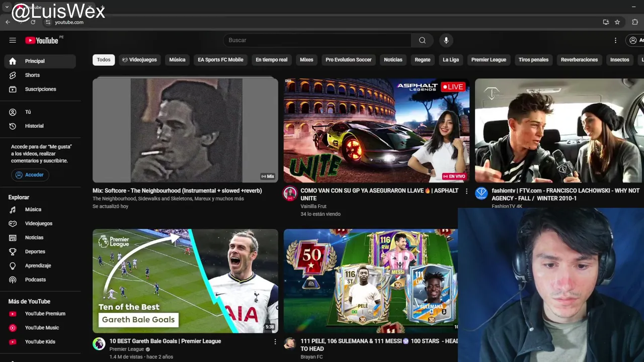Select the Regate chip
Image resolution: width=644 pixels, height=362 pixels.
point(423,60)
